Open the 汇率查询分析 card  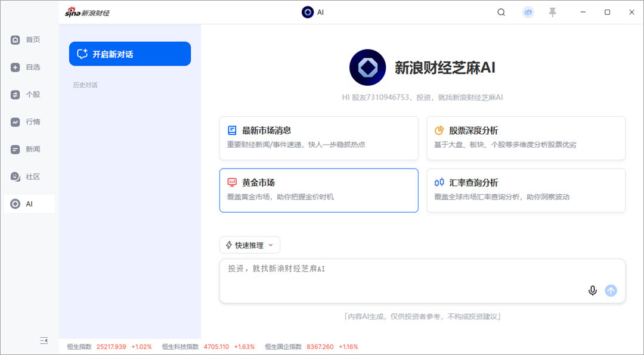coord(526,191)
